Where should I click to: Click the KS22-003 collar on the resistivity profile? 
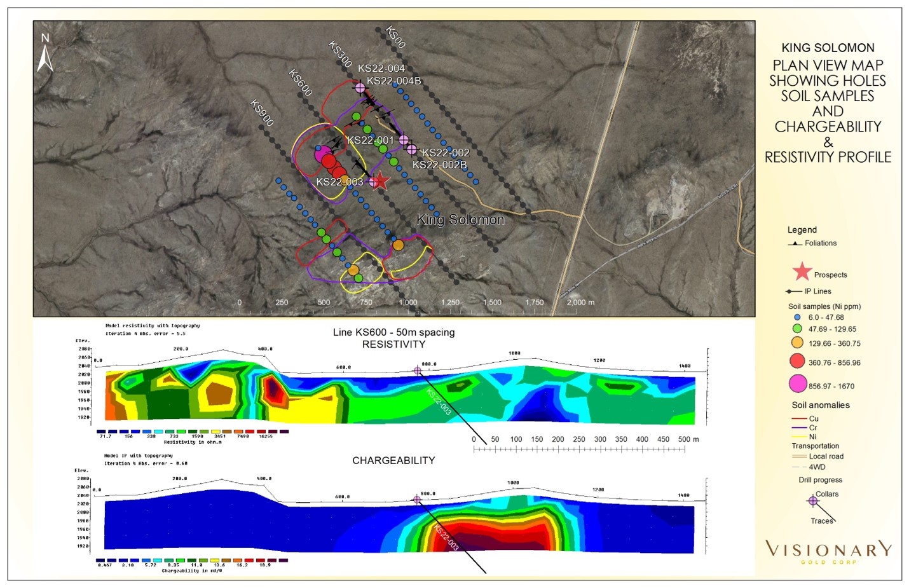(x=418, y=371)
